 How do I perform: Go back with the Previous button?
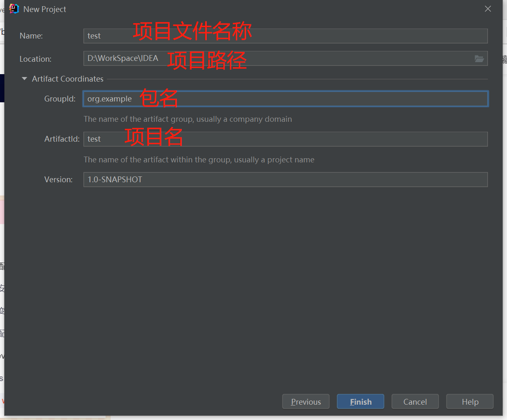coord(306,402)
